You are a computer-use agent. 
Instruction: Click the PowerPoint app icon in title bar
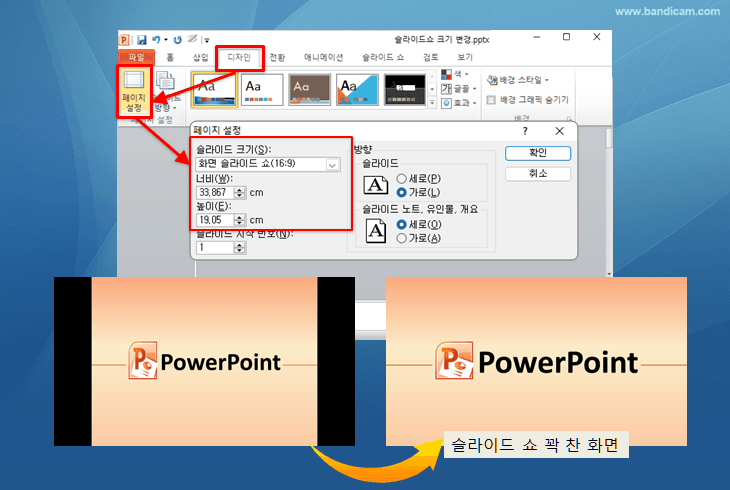click(124, 40)
